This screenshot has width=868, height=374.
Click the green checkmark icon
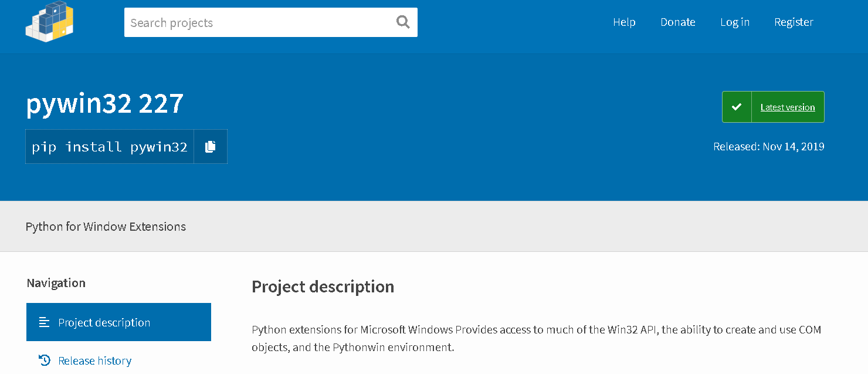[737, 107]
